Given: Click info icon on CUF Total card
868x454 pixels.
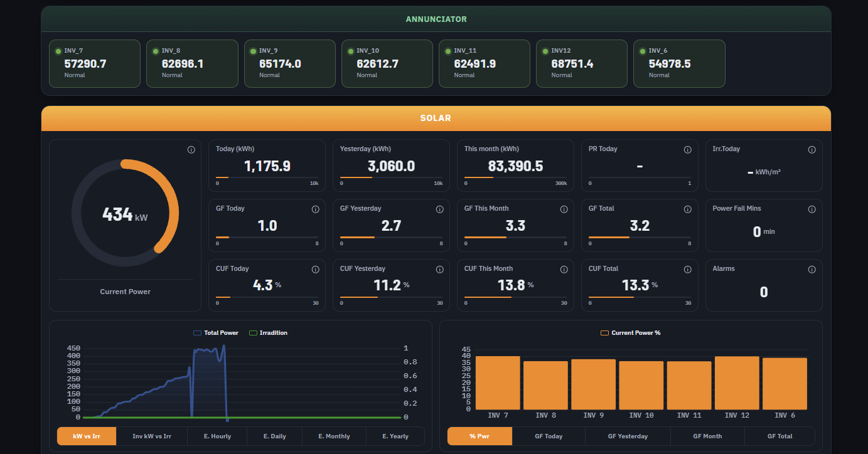Looking at the screenshot, I should pos(688,270).
